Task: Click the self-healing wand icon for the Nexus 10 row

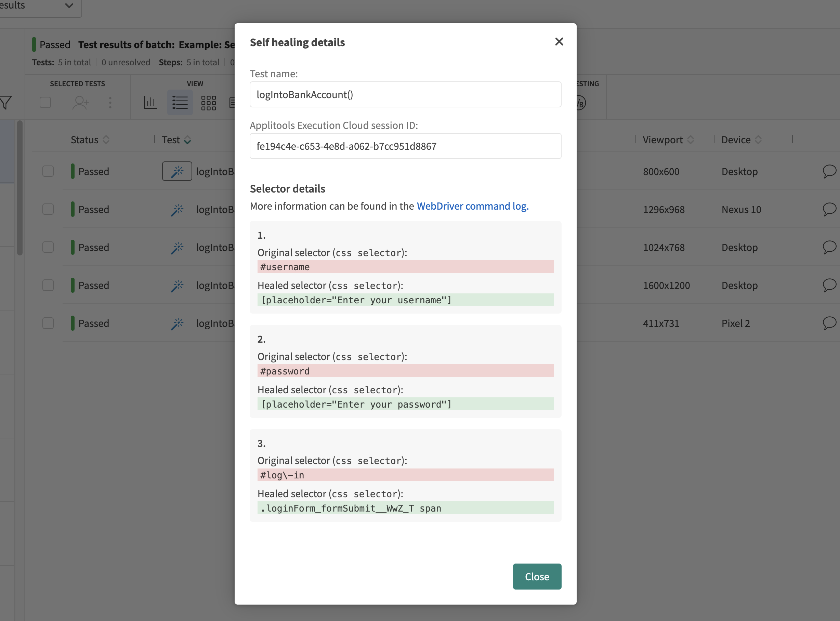Action: [x=177, y=210]
